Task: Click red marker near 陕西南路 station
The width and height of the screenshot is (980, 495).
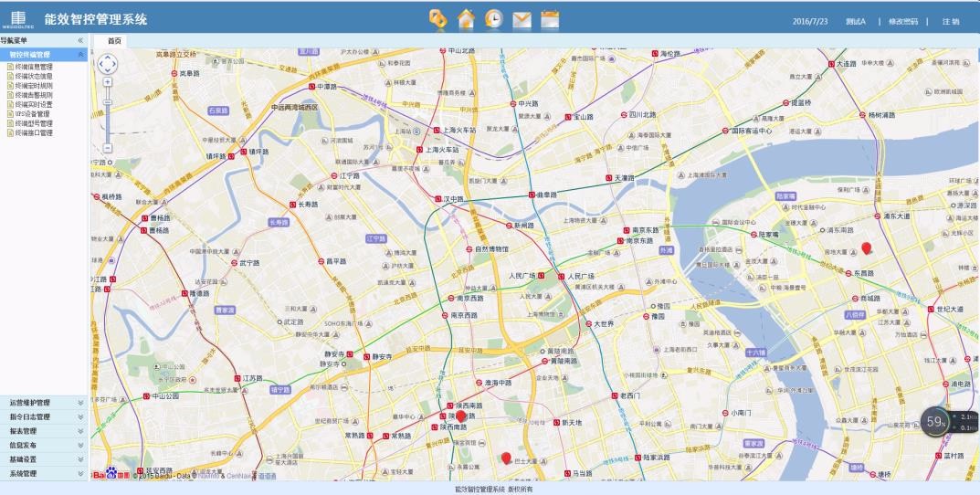Action: [460, 416]
